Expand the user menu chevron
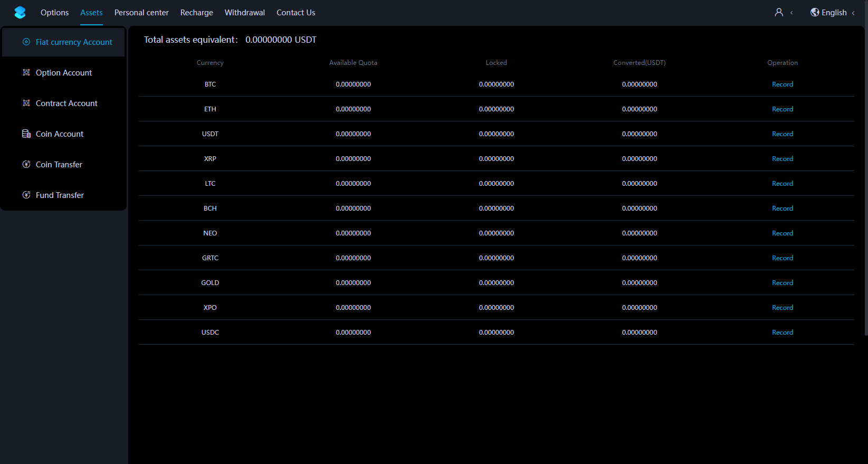Viewport: 868px width, 464px height. [791, 13]
